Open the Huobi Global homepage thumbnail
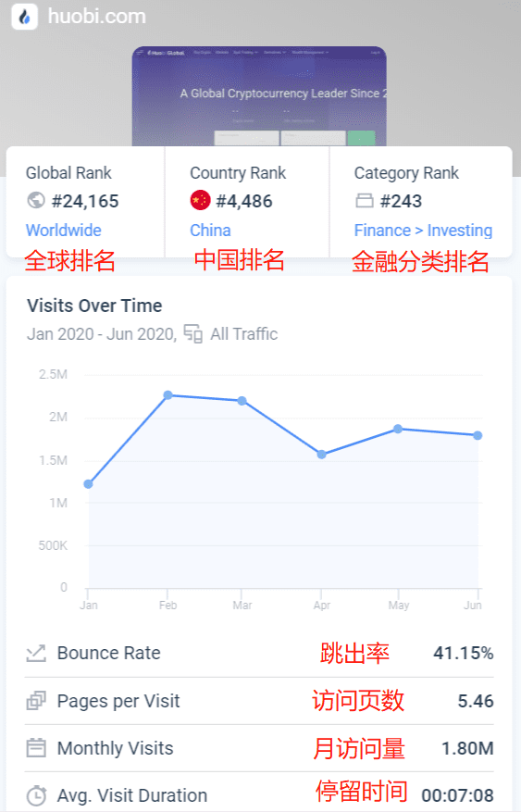This screenshot has width=521, height=812. (259, 96)
